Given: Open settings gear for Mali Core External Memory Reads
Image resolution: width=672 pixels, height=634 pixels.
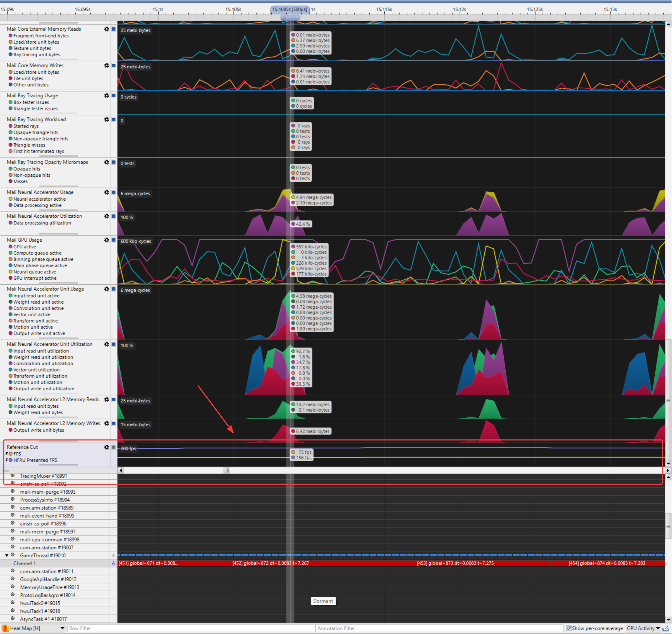Looking at the screenshot, I should (x=107, y=29).
